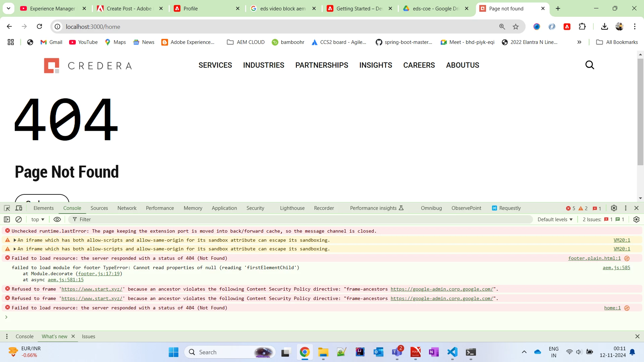Open the top JavaScript context dropdown

(x=38, y=220)
